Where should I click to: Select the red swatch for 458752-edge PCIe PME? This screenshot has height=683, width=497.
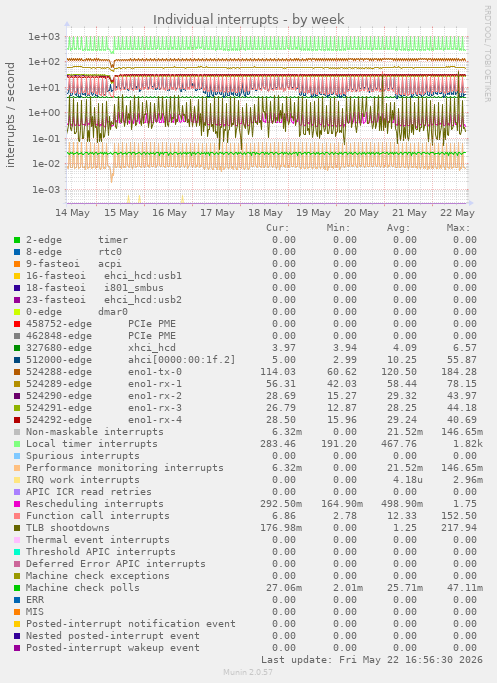[x=17, y=324]
